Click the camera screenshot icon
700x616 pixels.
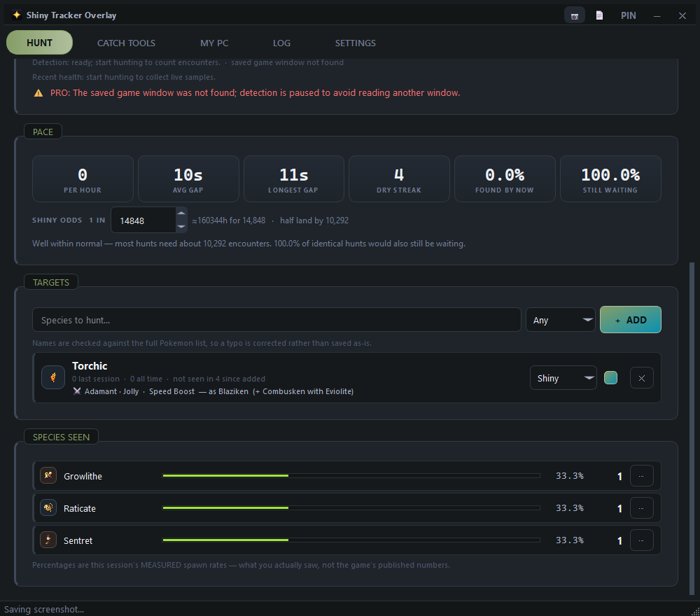(575, 15)
